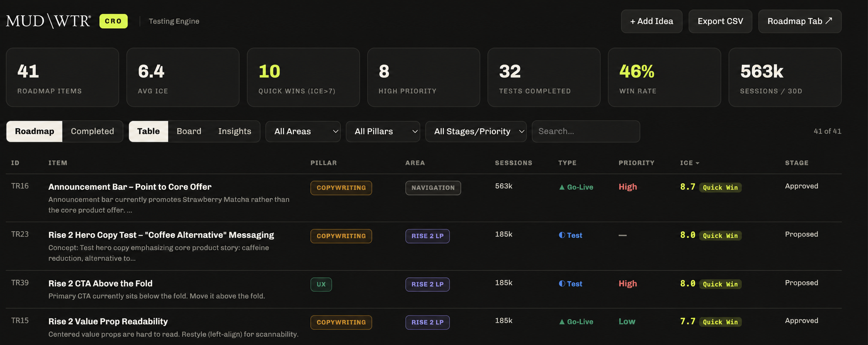This screenshot has height=345, width=868.
Task: Click the AREA column header
Action: (x=415, y=163)
